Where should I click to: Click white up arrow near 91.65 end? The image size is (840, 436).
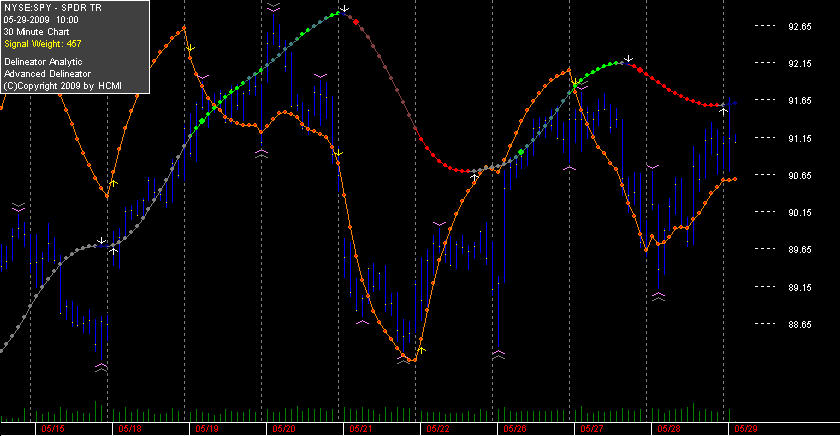[x=723, y=111]
